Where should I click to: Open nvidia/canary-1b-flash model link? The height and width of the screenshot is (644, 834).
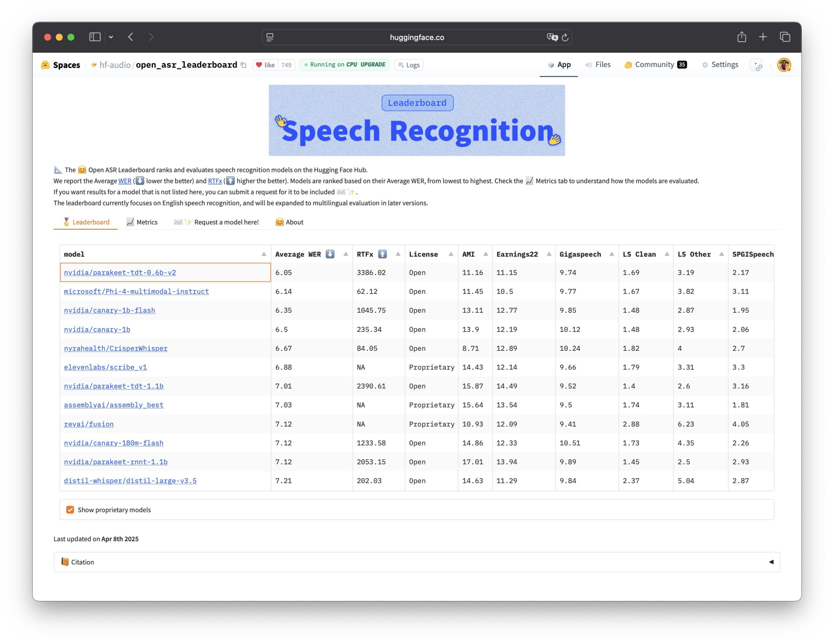tap(109, 310)
